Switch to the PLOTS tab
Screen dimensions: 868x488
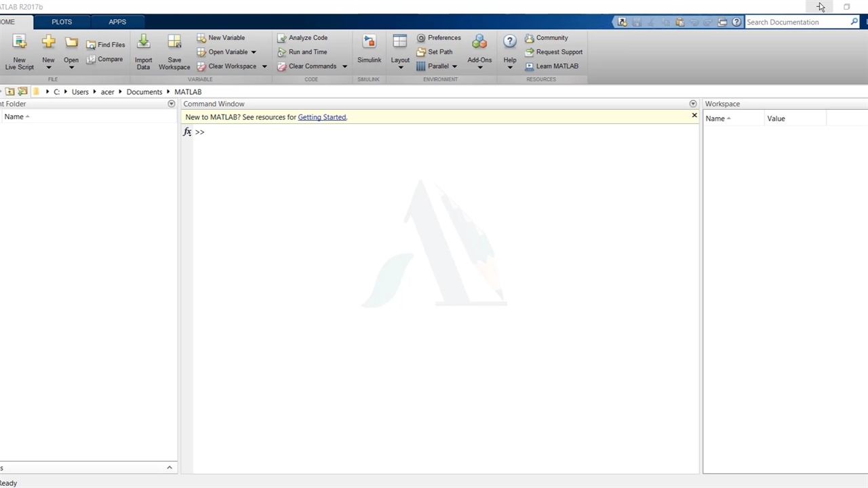point(62,22)
